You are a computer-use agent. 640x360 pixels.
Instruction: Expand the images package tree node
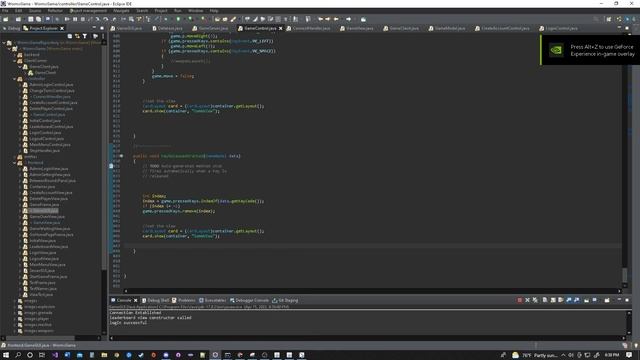[14, 301]
